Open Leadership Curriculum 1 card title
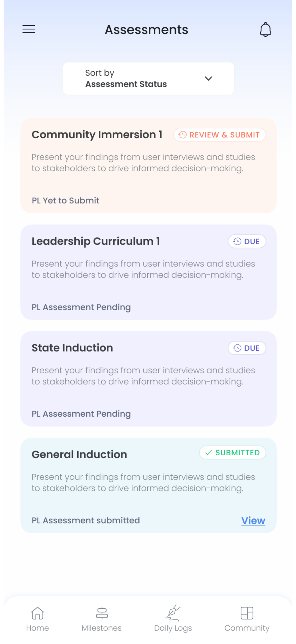 (x=96, y=241)
